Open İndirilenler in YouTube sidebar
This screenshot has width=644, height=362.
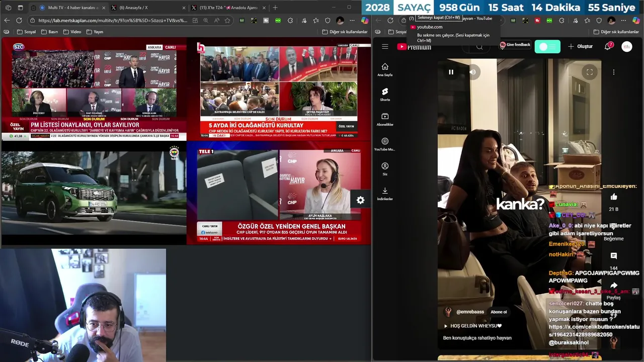click(x=385, y=194)
